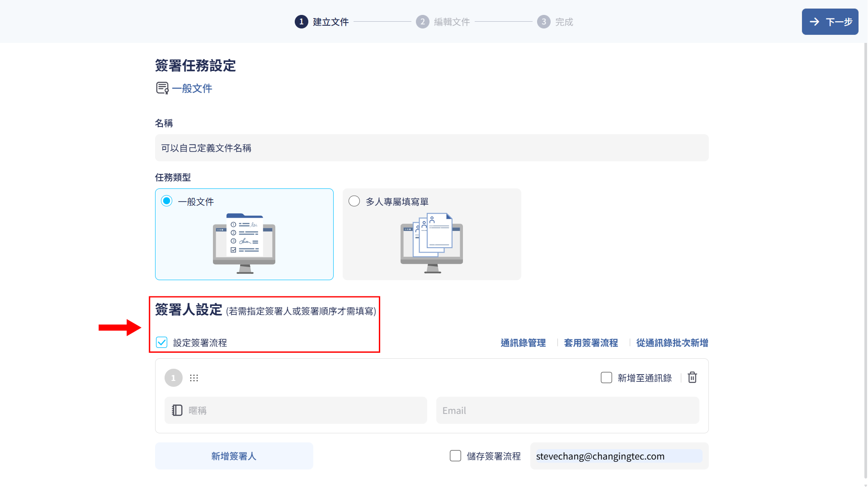868x488 pixels.
Task: Click the 一般文件 document type icon under heading
Action: (x=162, y=88)
